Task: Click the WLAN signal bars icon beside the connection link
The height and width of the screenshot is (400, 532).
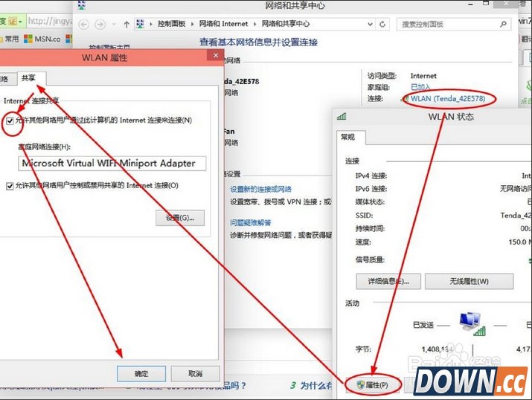Action: tap(404, 98)
